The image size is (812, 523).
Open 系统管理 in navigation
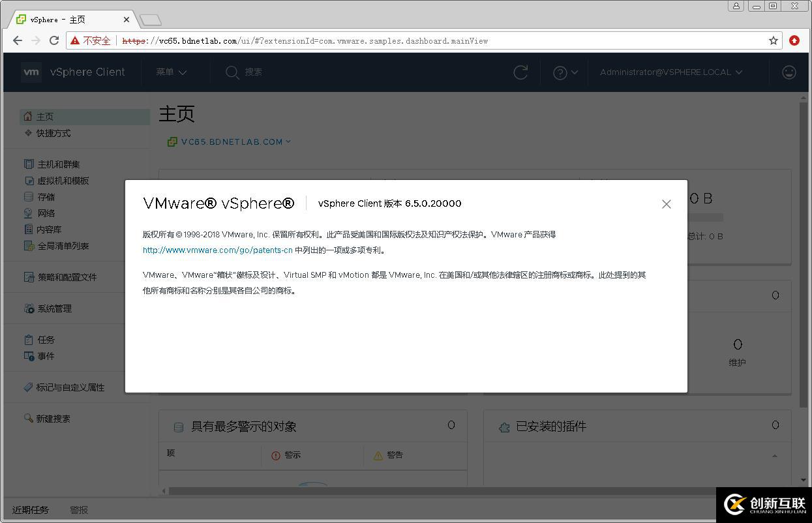54,308
